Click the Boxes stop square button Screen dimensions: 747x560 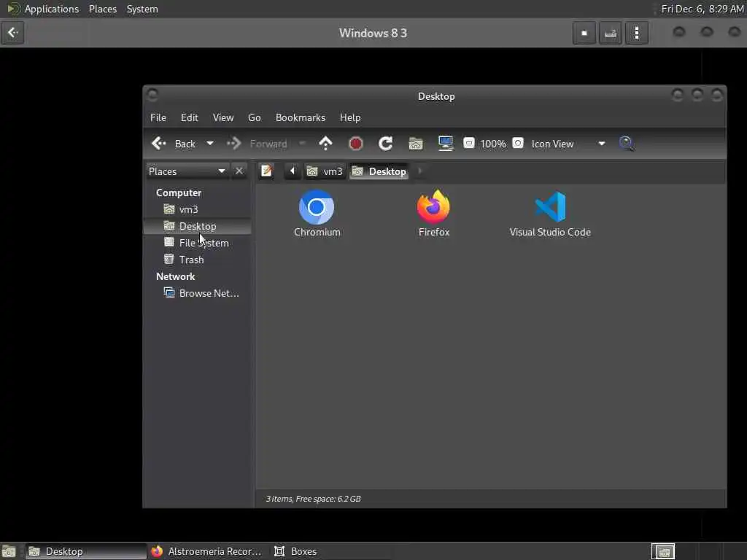(x=584, y=33)
